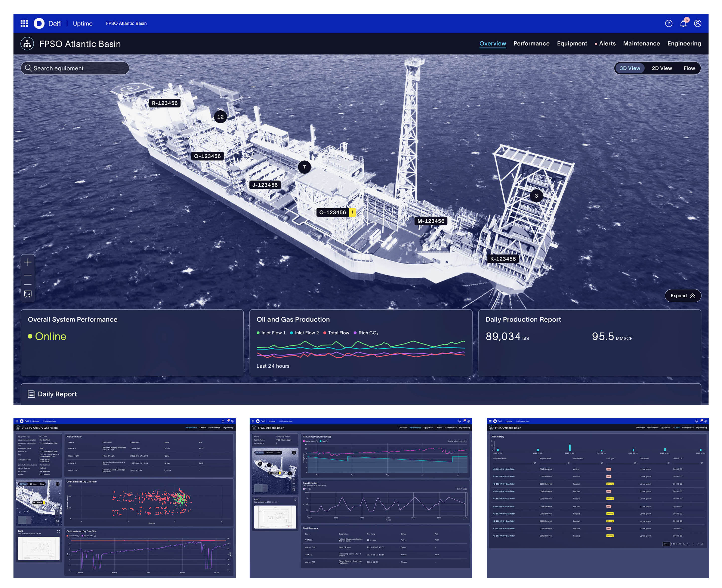Image resolution: width=722 pixels, height=588 pixels.
Task: Open the Equipment tab
Action: pyautogui.click(x=572, y=43)
